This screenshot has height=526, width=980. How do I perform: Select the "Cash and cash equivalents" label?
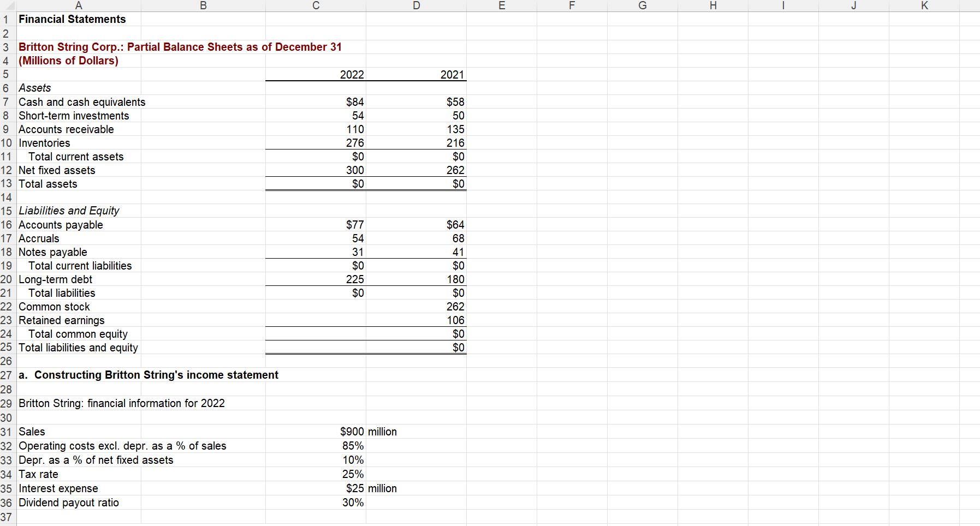click(x=82, y=102)
